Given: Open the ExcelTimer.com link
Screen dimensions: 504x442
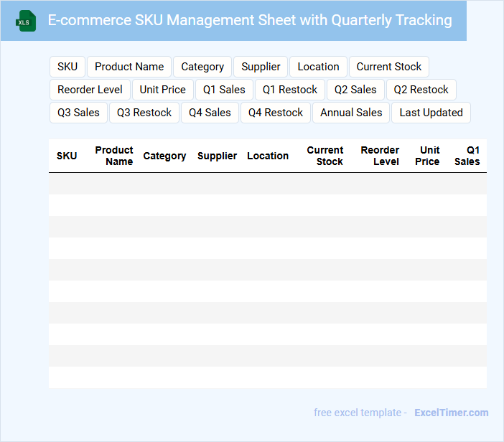Looking at the screenshot, I should [x=451, y=413].
